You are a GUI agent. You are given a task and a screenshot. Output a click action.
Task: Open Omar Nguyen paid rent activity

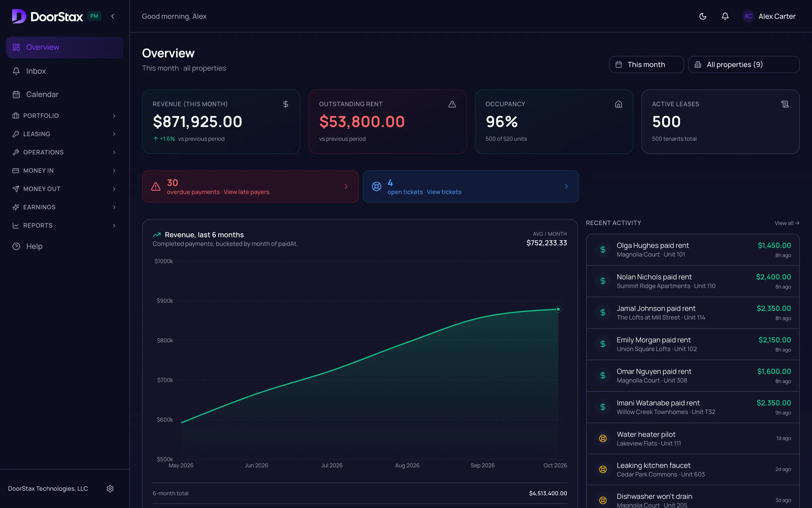[693, 376]
